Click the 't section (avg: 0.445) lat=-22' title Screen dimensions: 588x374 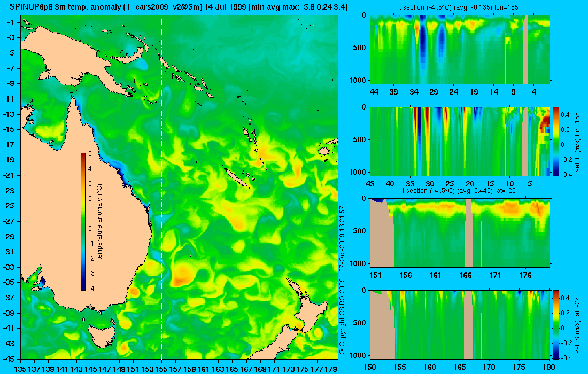[x=459, y=190]
